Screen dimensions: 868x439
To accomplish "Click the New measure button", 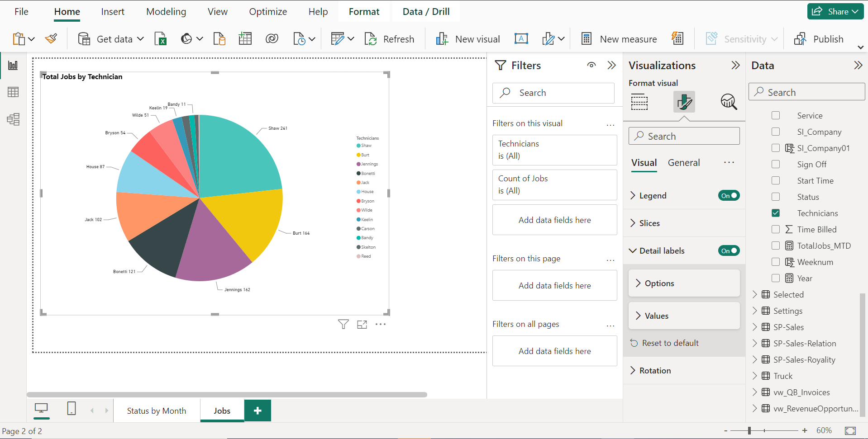I will pyautogui.click(x=619, y=39).
